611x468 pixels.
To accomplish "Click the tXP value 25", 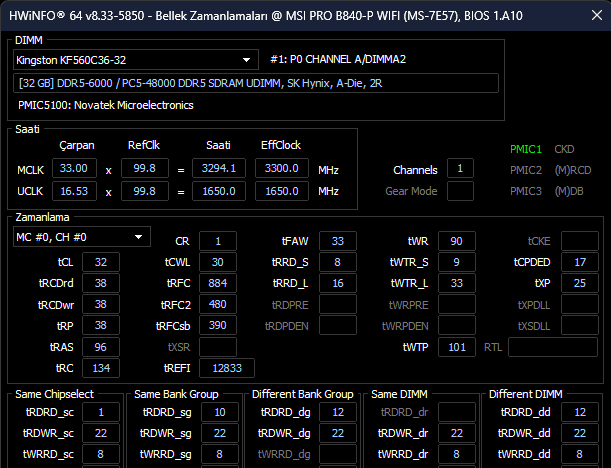I will [580, 283].
